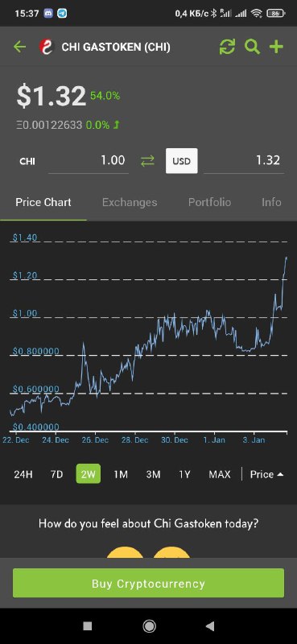The width and height of the screenshot is (297, 644).
Task: Tap the green back arrow
Action: pyautogui.click(x=19, y=47)
